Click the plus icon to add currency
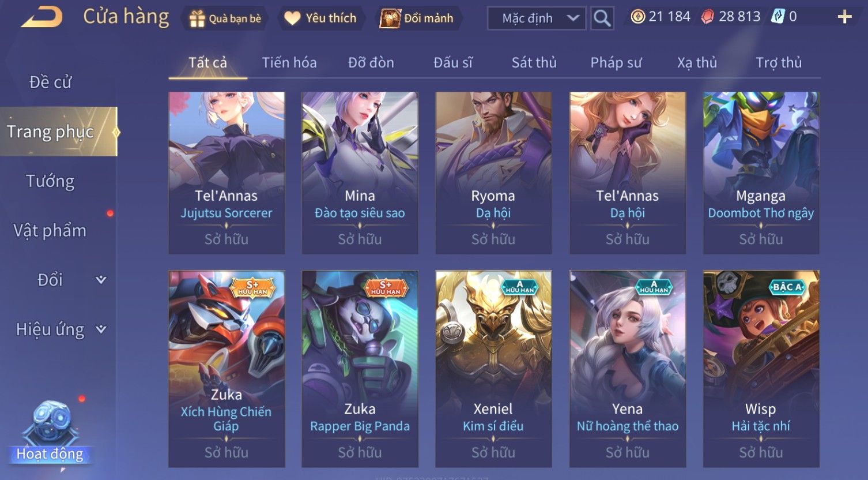Viewport: 868px width, 480px height. click(x=844, y=17)
